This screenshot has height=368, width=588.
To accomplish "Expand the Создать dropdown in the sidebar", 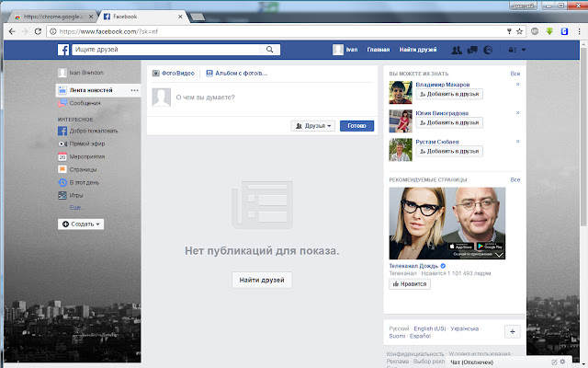I will tap(81, 224).
